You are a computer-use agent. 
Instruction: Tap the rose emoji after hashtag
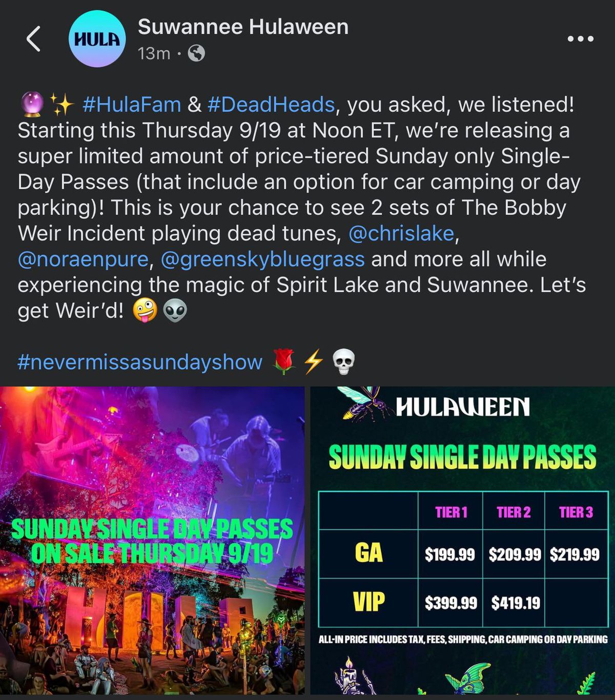tap(284, 362)
